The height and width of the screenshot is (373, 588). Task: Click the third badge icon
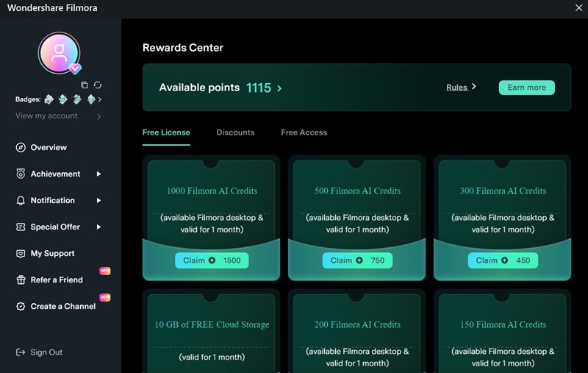(x=77, y=99)
